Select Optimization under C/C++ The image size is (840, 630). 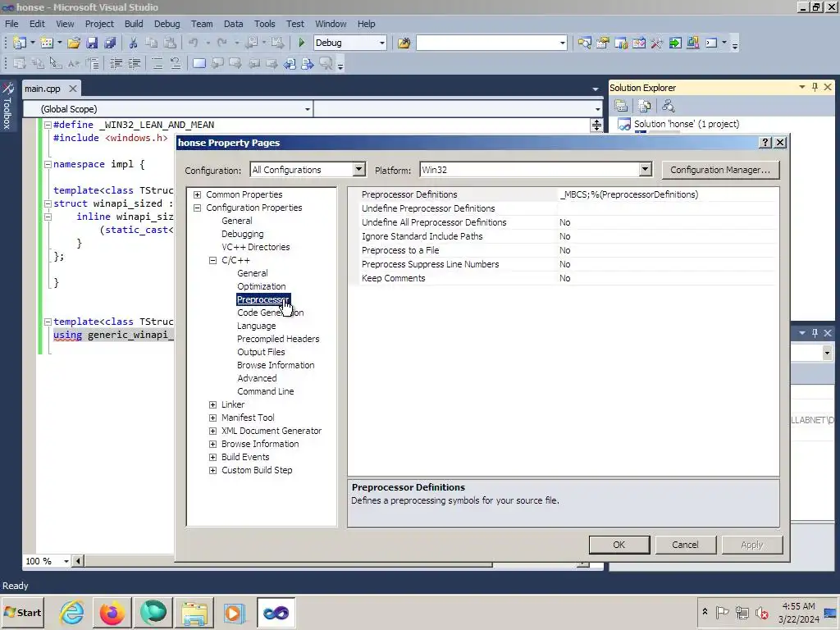261,286
